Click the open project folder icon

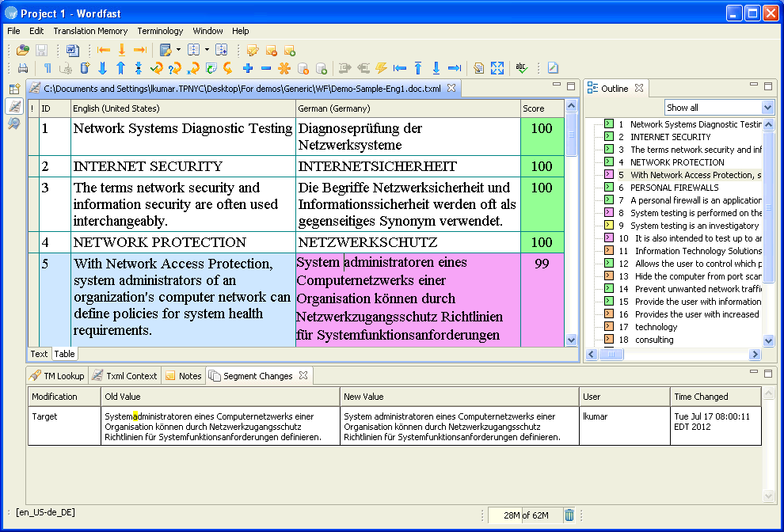[22, 50]
